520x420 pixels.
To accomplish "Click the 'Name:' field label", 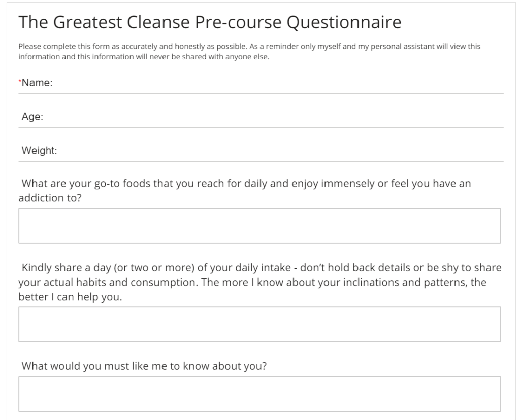I will 37,83.
